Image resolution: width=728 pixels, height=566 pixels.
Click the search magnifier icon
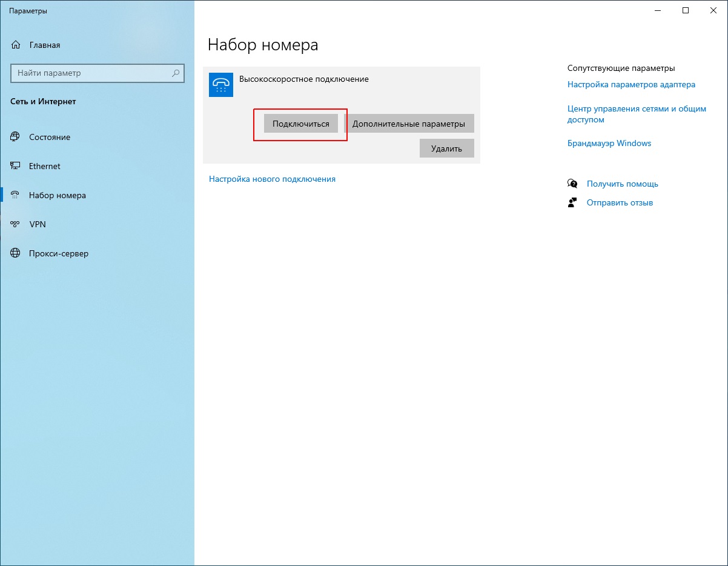(x=176, y=73)
